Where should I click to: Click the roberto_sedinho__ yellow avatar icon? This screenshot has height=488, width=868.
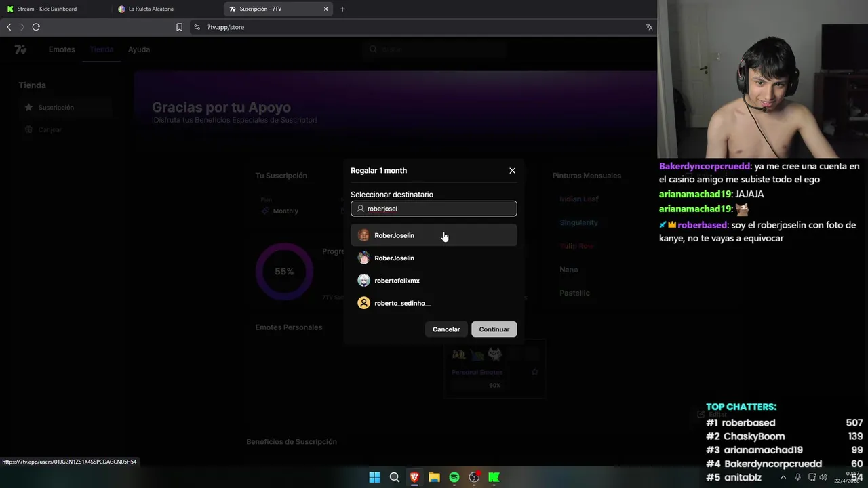[x=364, y=303]
